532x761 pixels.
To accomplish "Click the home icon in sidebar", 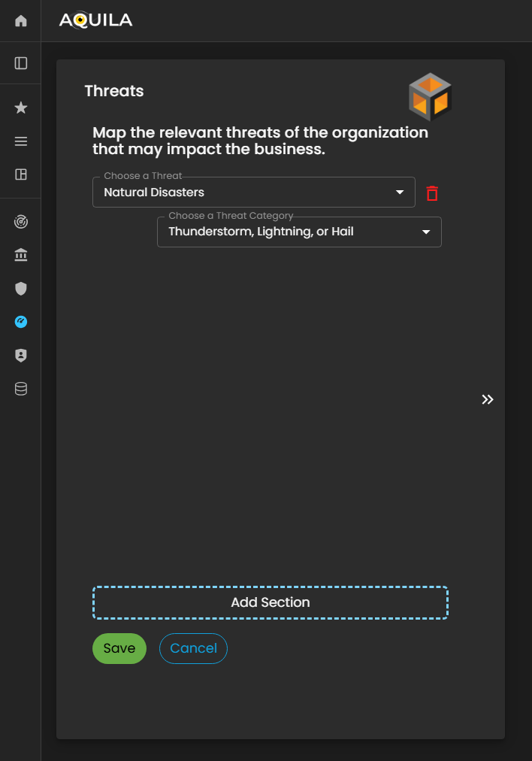I will [21, 21].
